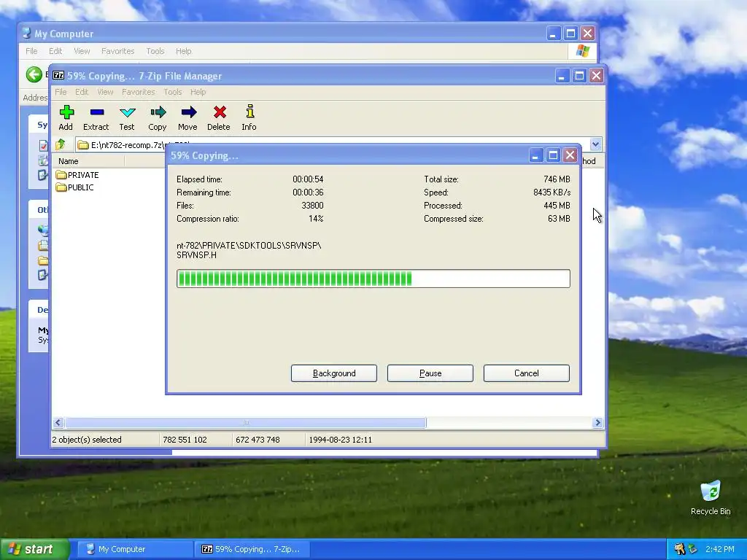
Task: Click the Processed value 445 MB
Action: [x=557, y=205]
